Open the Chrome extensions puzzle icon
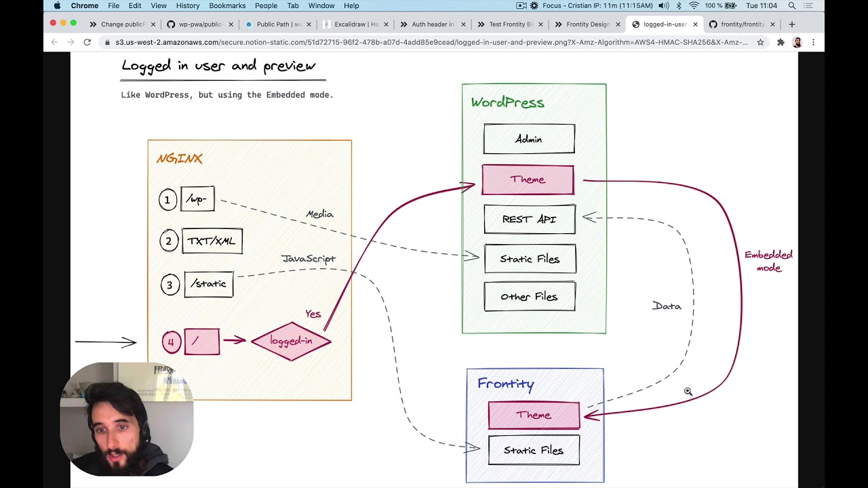 tap(781, 42)
